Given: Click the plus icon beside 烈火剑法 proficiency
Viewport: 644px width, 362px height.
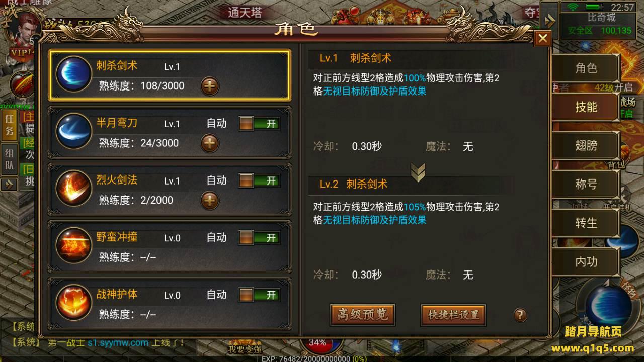Looking at the screenshot, I should tap(210, 201).
